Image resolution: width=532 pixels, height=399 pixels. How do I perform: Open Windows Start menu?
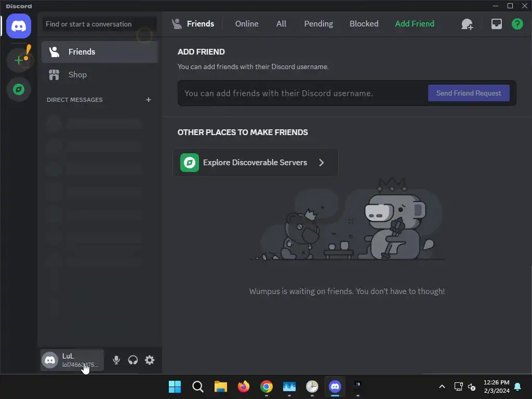tap(175, 387)
